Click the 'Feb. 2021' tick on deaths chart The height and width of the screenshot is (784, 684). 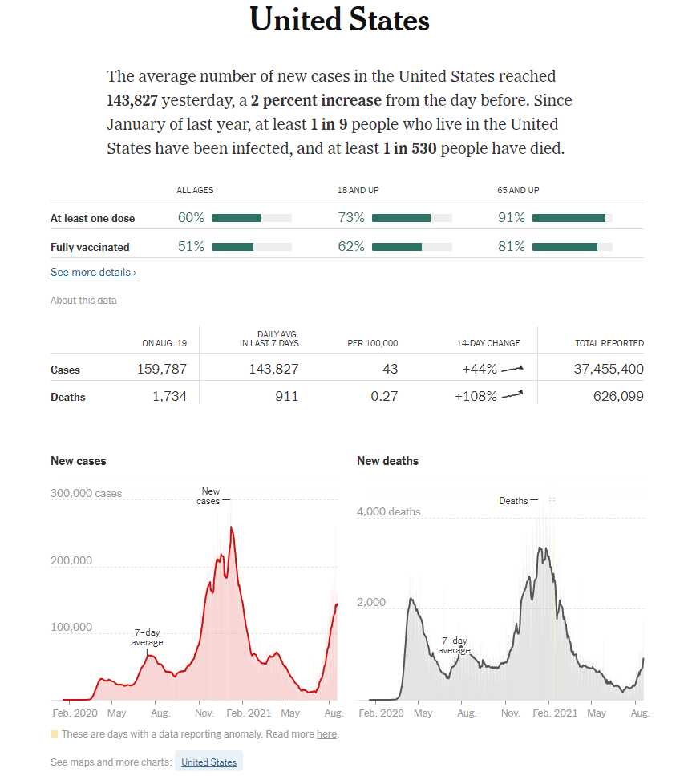[554, 713]
